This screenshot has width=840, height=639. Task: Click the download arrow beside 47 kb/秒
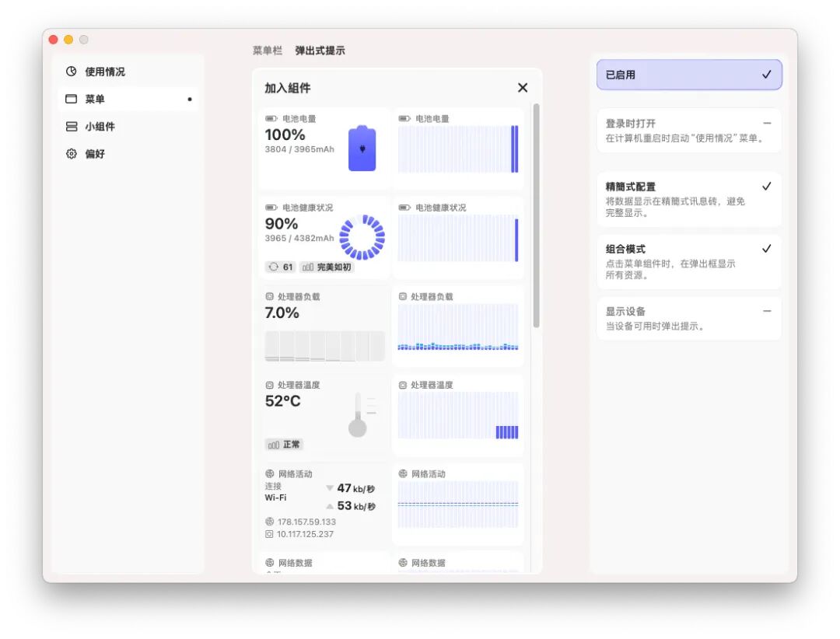point(330,488)
